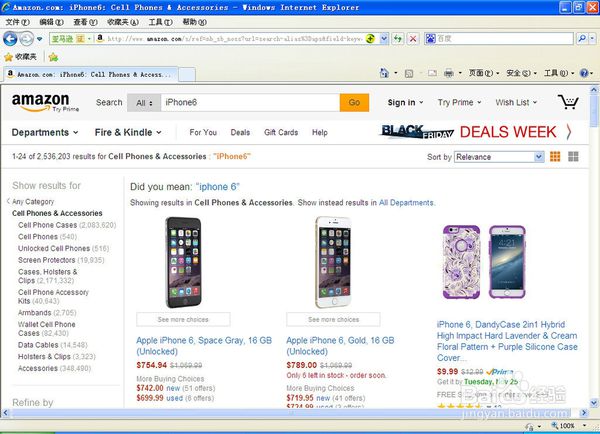Open Apple iPhone 6, Space Gray, 16 GB link
600x434 pixels.
point(204,346)
